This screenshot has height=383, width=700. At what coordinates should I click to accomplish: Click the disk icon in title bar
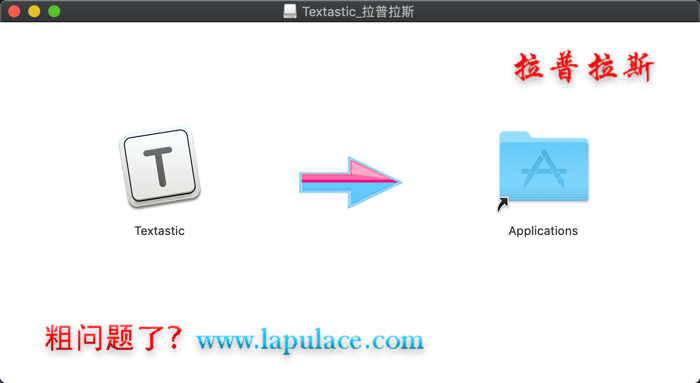tap(290, 11)
